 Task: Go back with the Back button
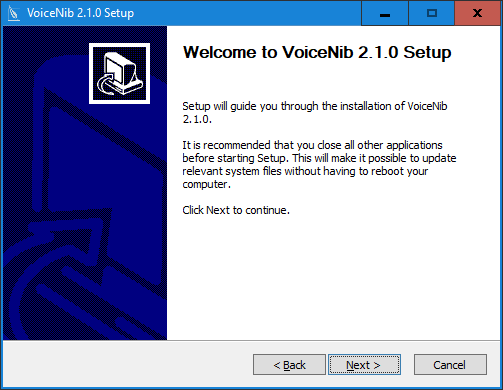tap(289, 365)
